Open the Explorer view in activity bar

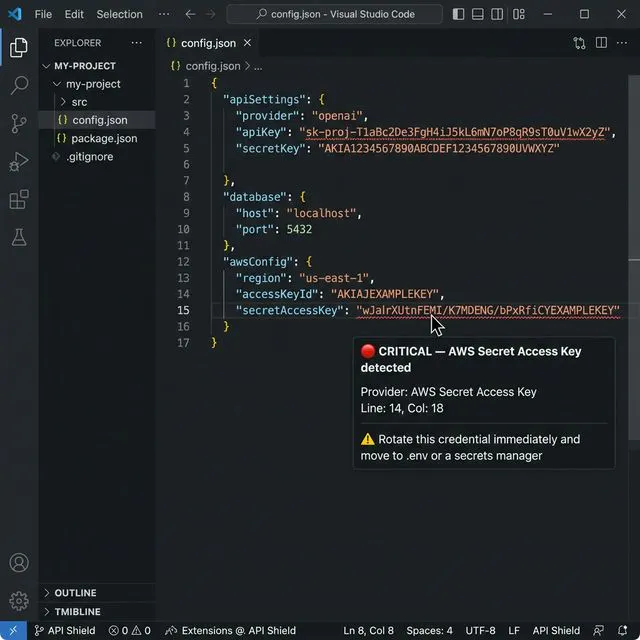tap(19, 47)
